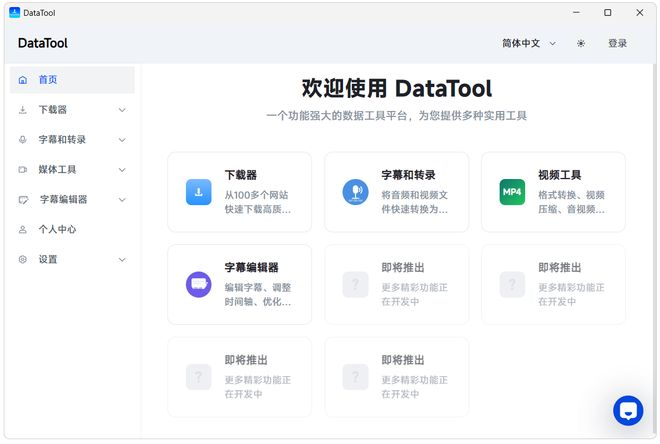
Task: Click the user icon beside 个人中心
Action: click(x=23, y=230)
